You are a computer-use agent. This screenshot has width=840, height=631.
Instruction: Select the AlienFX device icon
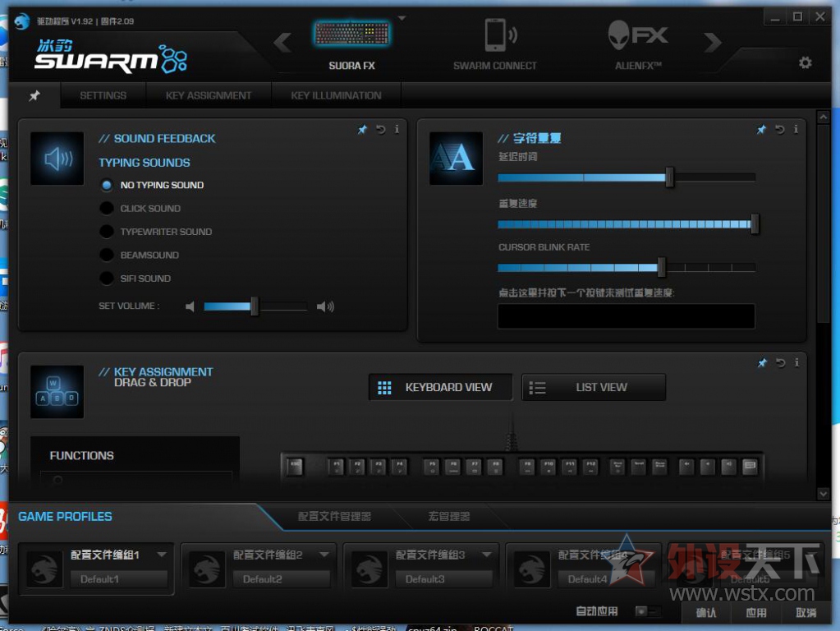coord(638,36)
